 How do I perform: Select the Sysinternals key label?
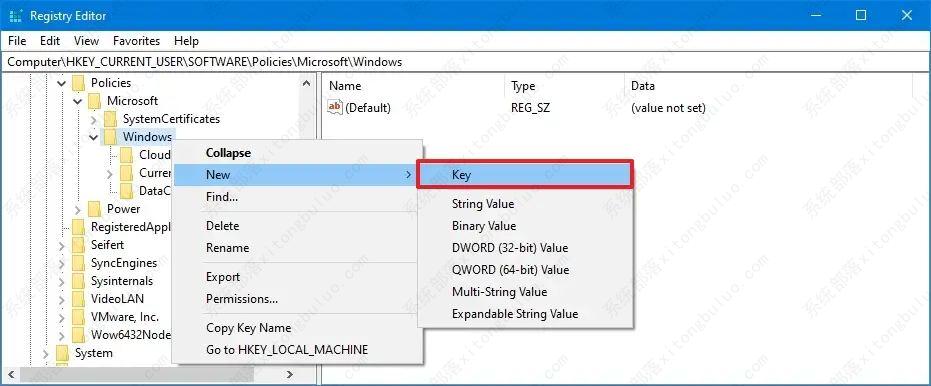[x=122, y=281]
